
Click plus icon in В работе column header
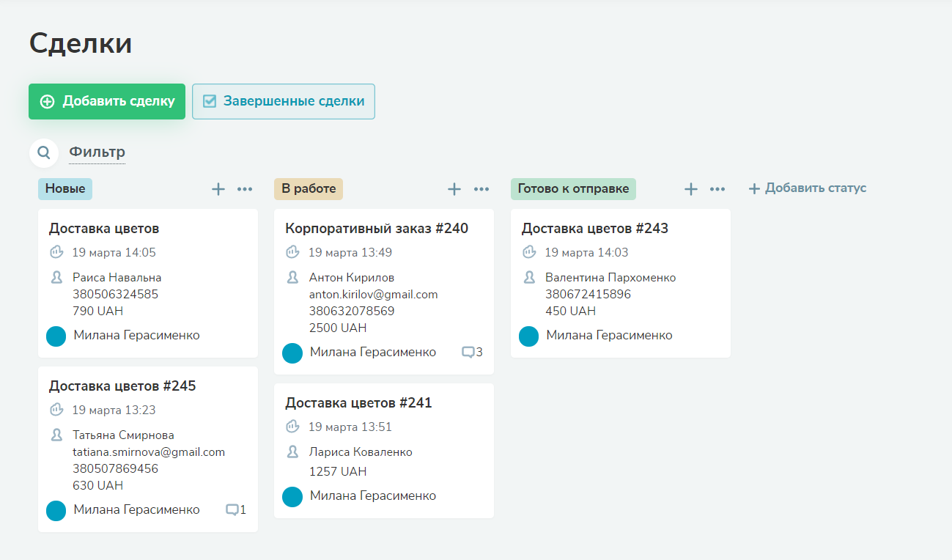tap(454, 189)
